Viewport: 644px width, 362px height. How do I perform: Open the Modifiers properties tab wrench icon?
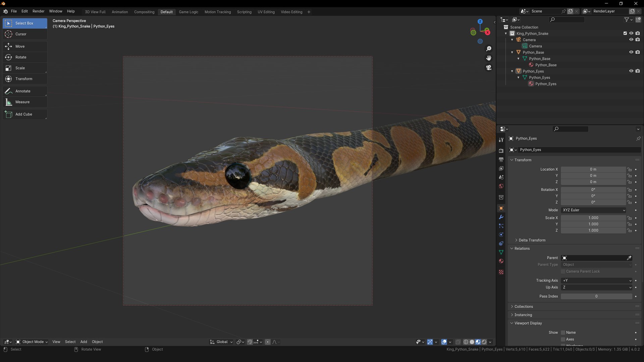501,217
